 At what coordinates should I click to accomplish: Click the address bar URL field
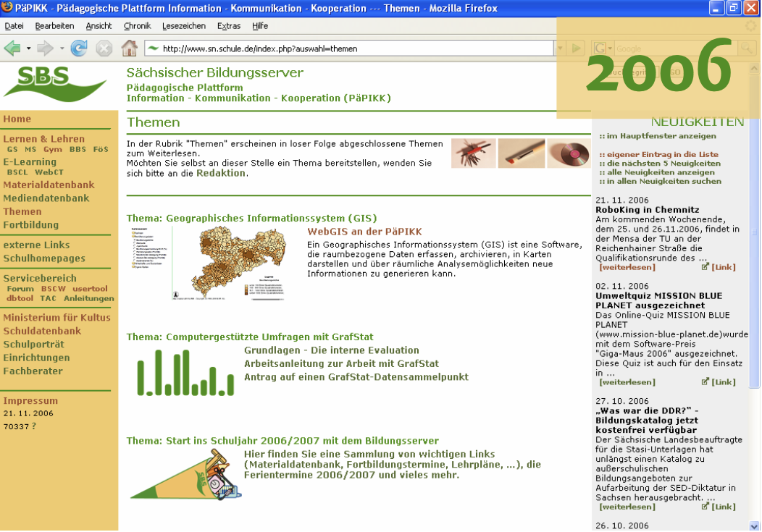coord(349,48)
